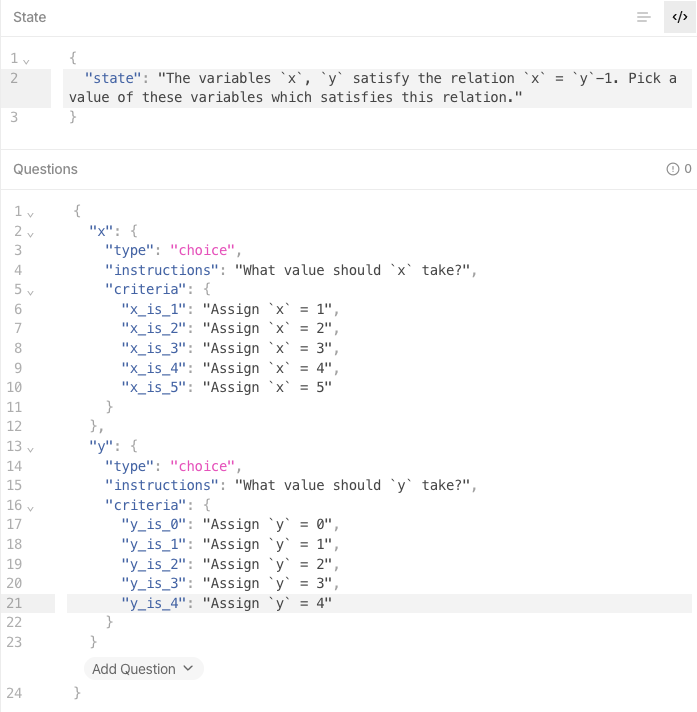
Task: Click the "choice" value on line 14
Action: (203, 466)
